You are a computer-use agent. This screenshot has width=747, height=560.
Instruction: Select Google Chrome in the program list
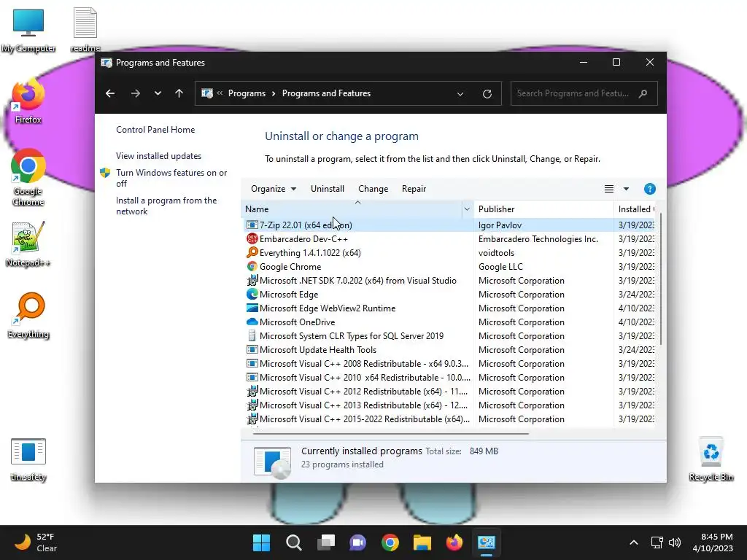pyautogui.click(x=451, y=266)
